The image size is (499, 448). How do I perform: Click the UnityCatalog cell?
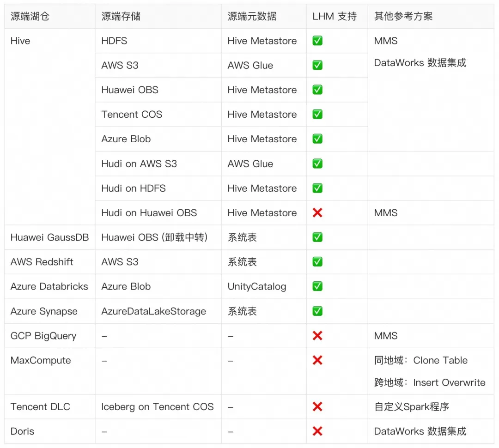click(257, 286)
